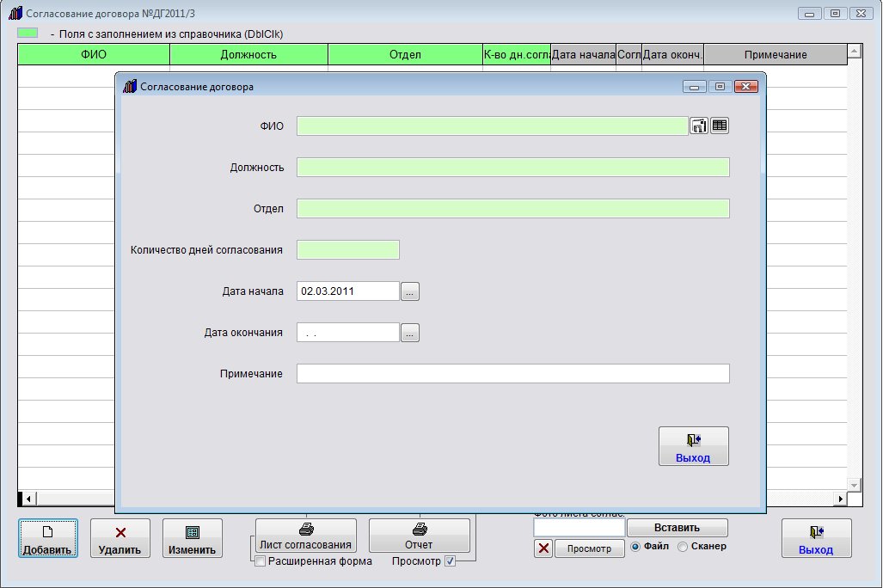Delete photo with red X icon
The image size is (883, 588).
click(543, 548)
